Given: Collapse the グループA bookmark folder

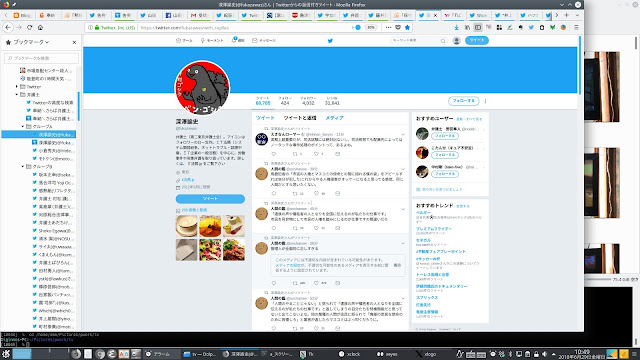Looking at the screenshot, I should 23,127.
